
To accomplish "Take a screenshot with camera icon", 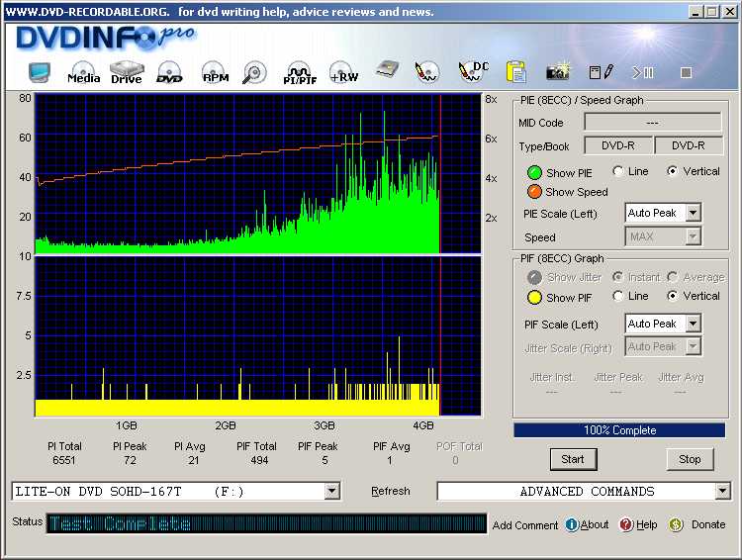I will 558,71.
